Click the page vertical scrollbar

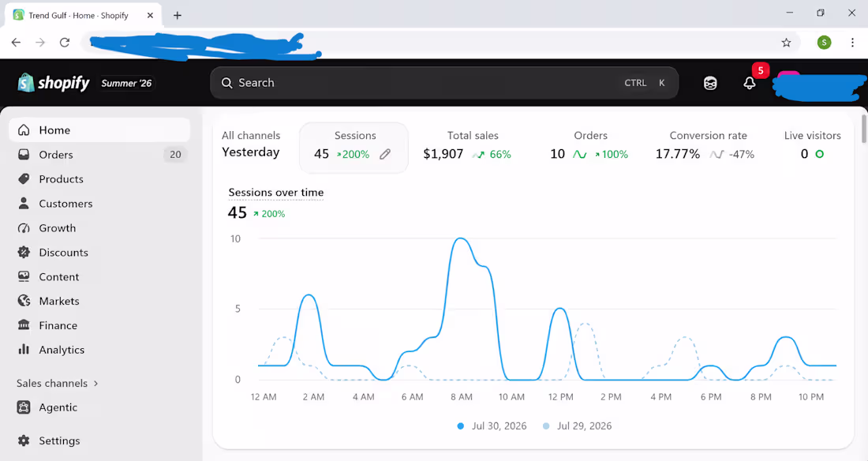(x=863, y=129)
